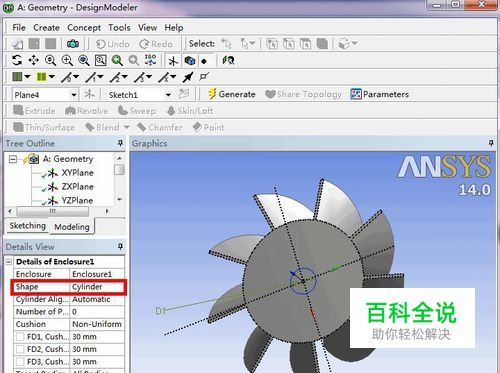Image resolution: width=500 pixels, height=373 pixels.
Task: Check the FD1 Cushion parameter box
Action: tap(20, 337)
